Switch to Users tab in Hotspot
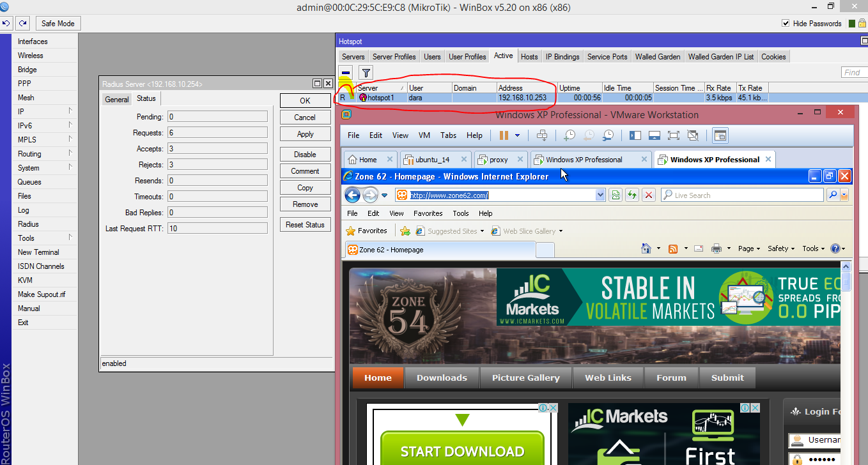This screenshot has height=465, width=868. point(432,57)
